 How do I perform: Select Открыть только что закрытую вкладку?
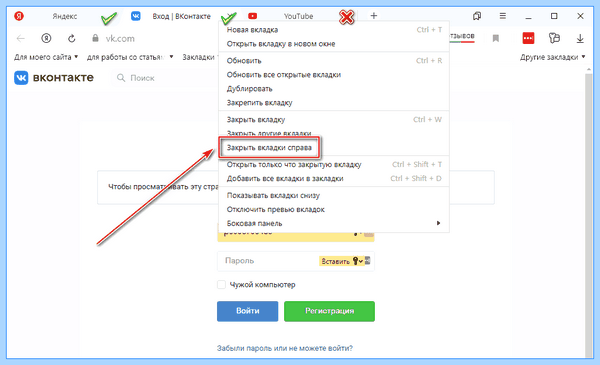coord(334,165)
